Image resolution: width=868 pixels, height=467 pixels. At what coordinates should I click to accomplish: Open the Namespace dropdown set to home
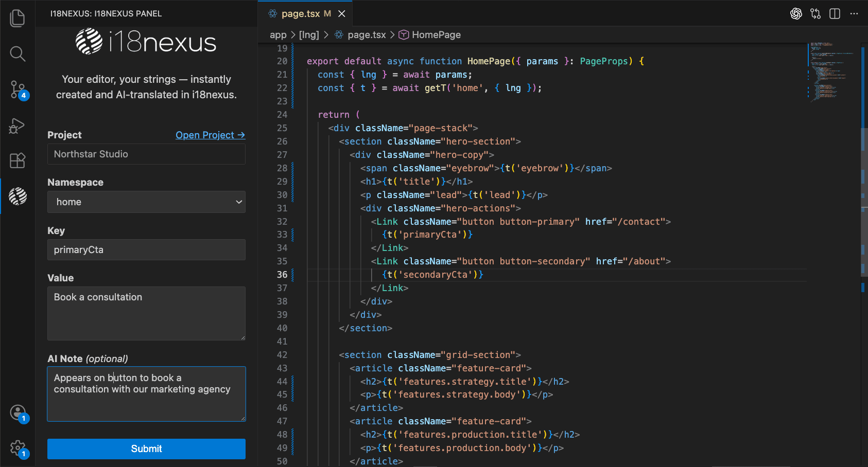(x=146, y=202)
